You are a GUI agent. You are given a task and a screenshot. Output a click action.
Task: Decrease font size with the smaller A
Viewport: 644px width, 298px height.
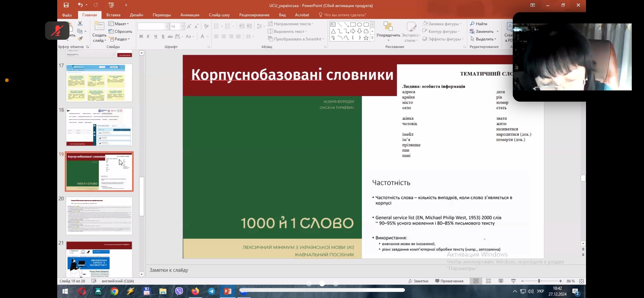[x=196, y=26]
